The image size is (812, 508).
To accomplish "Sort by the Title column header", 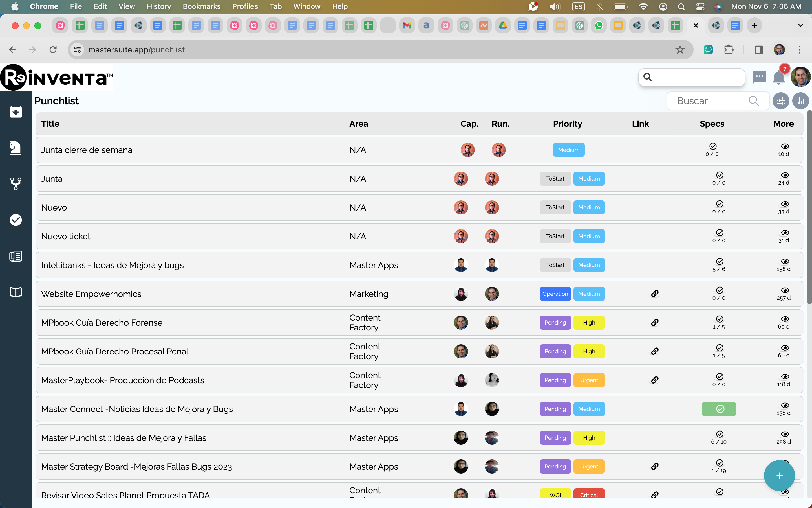I will pyautogui.click(x=50, y=124).
